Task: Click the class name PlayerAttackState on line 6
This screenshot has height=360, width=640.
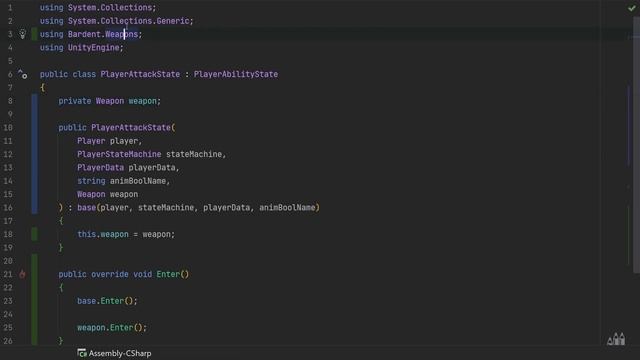Action: [x=140, y=74]
